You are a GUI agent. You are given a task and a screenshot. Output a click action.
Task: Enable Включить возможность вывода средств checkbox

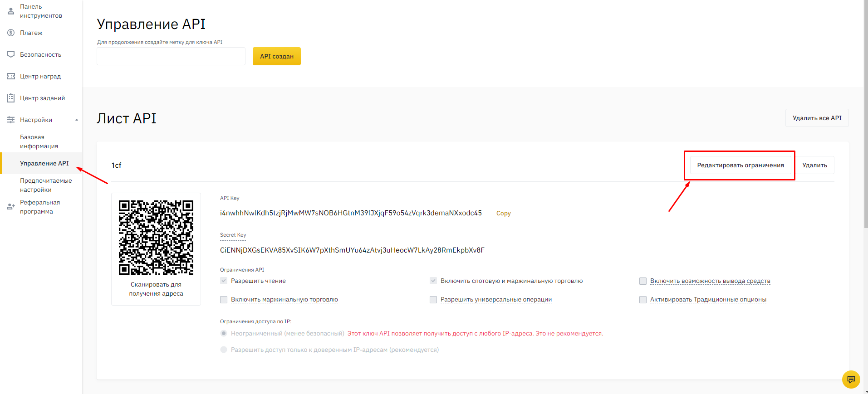point(643,281)
